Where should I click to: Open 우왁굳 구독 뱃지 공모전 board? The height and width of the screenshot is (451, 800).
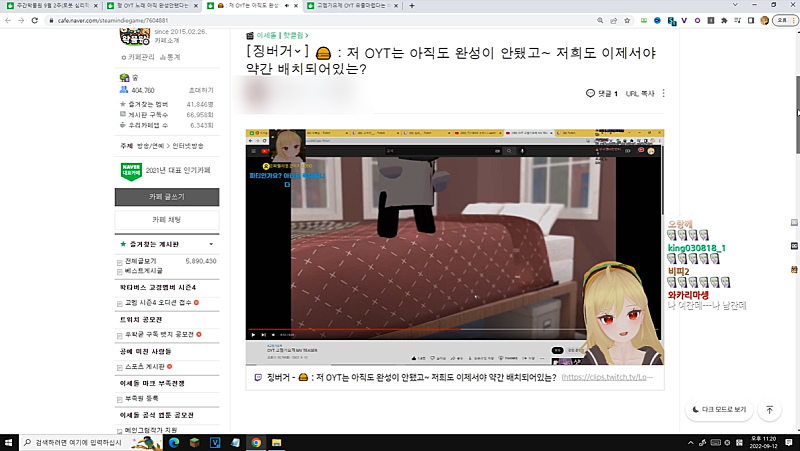click(x=159, y=335)
